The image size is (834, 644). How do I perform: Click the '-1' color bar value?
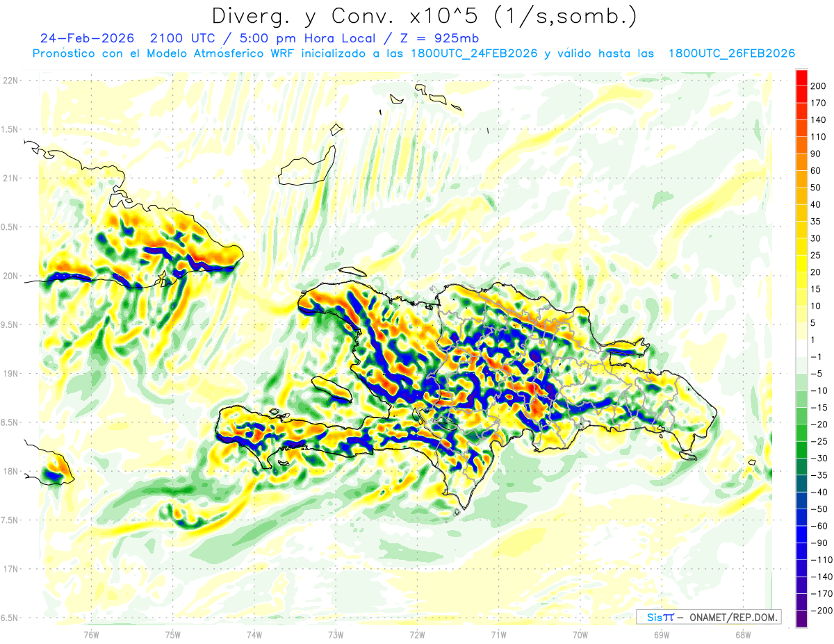pyautogui.click(x=816, y=357)
